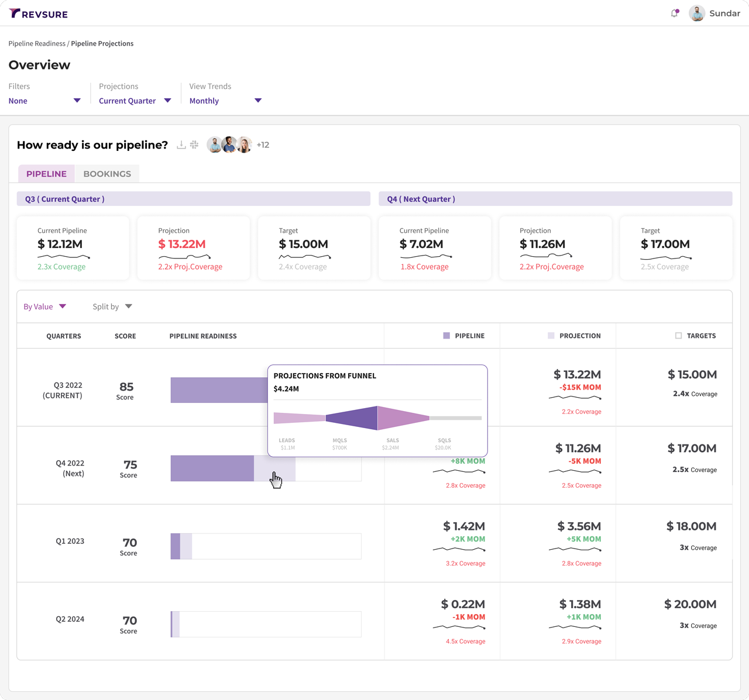The height and width of the screenshot is (700, 749).
Task: Click the Q4 Target $17.00M card
Action: 676,249
